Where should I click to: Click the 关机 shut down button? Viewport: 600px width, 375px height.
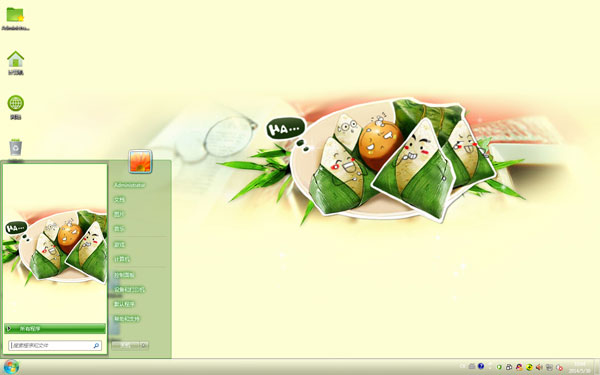point(125,346)
